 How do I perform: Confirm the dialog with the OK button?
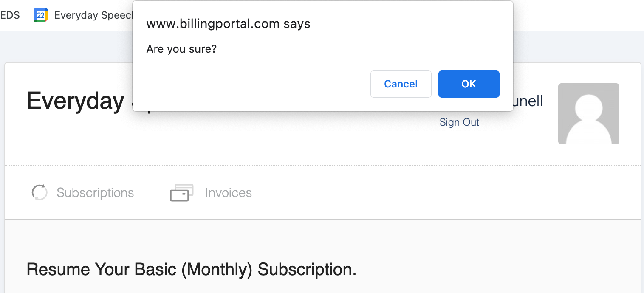469,84
